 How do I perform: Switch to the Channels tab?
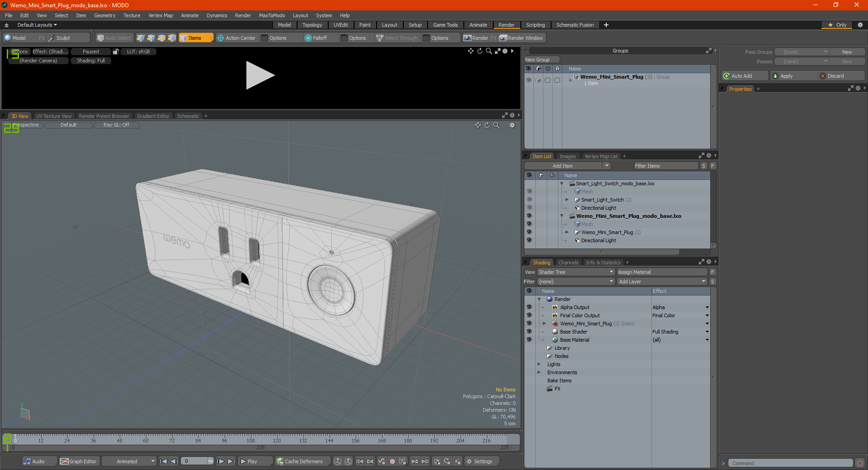coord(568,263)
